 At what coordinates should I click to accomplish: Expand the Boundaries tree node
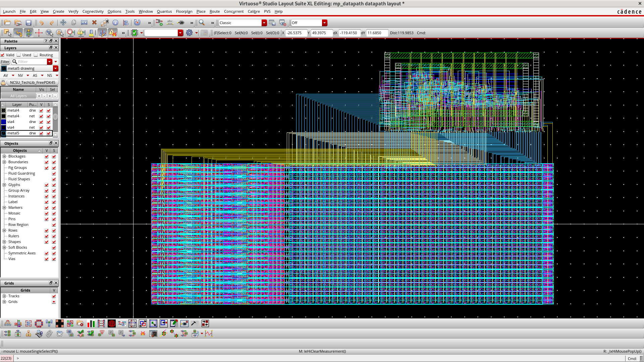tap(4, 162)
